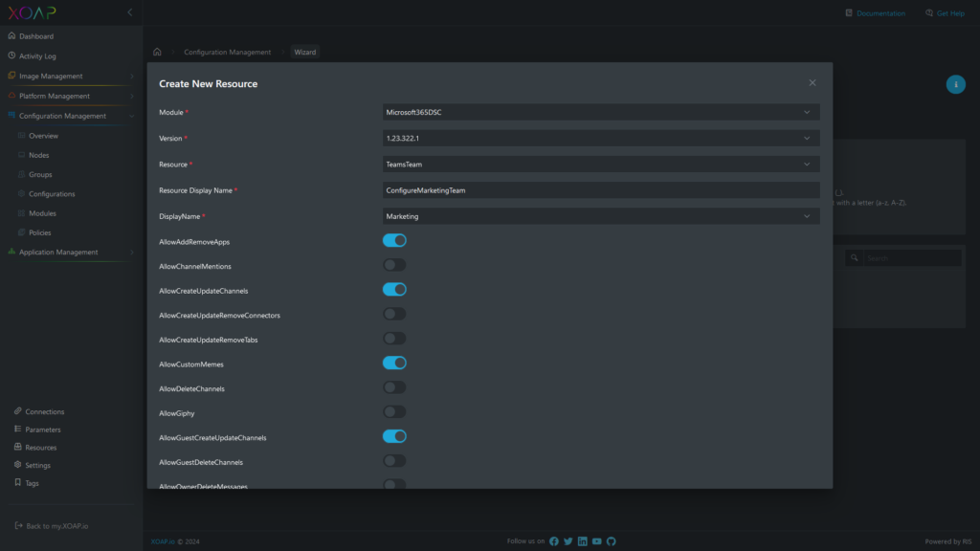
Task: Open the LinkedIn follow icon
Action: (583, 541)
